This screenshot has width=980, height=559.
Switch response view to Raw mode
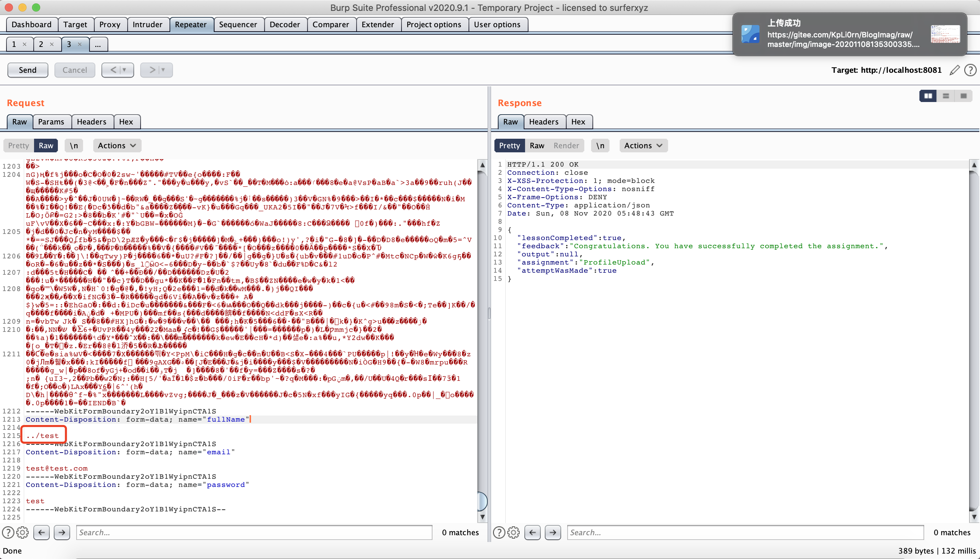pyautogui.click(x=537, y=146)
